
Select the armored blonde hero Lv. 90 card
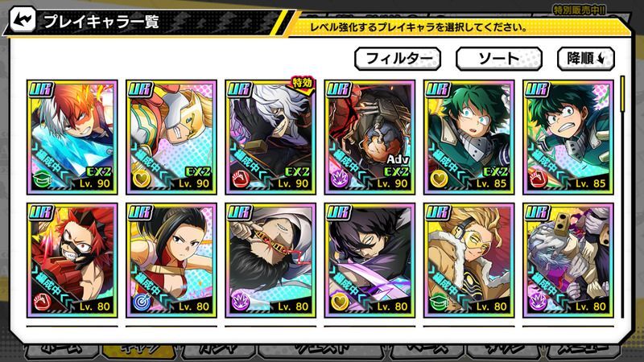coord(171,137)
